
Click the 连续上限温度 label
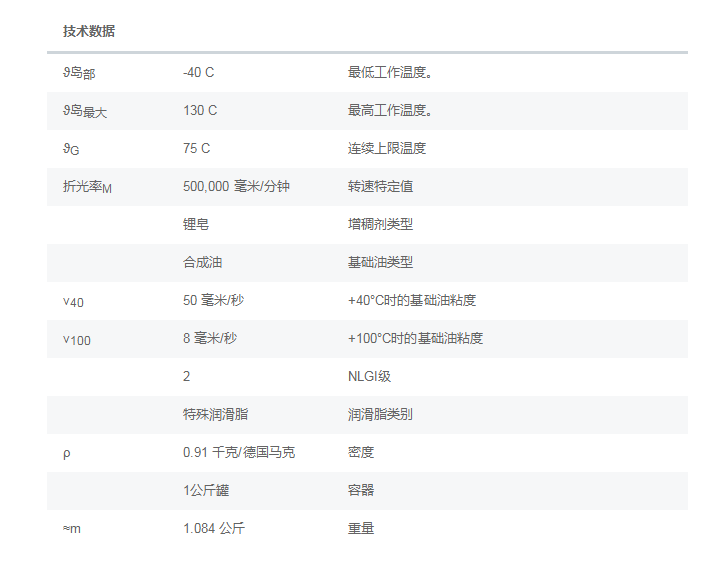click(x=387, y=148)
